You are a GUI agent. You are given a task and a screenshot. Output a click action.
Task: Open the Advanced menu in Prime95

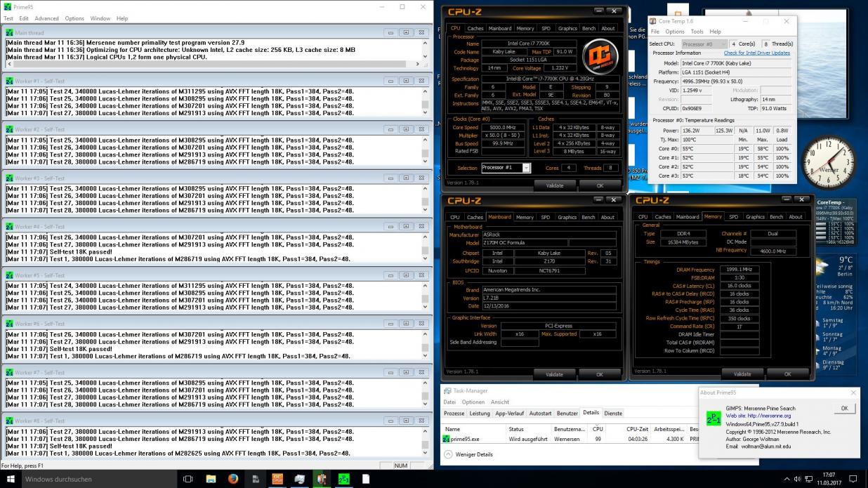click(47, 18)
